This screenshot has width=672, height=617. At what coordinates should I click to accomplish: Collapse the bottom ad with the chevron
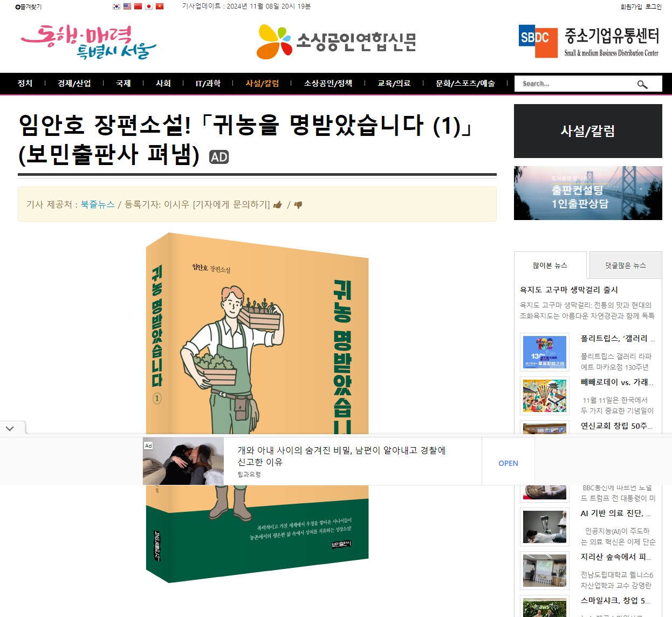tap(10, 428)
